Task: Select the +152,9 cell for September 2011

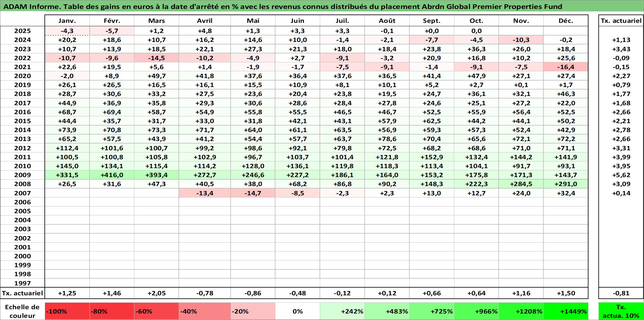Action: click(x=432, y=157)
